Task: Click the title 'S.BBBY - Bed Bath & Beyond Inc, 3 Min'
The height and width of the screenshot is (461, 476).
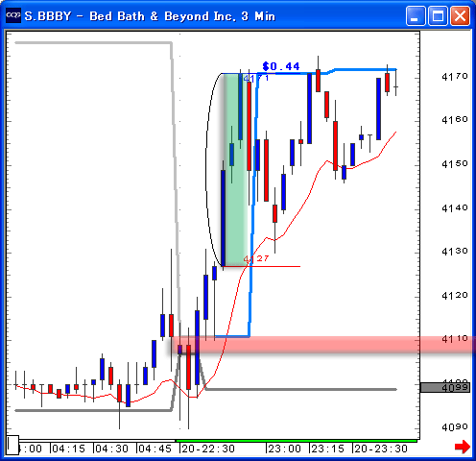Action: 150,16
